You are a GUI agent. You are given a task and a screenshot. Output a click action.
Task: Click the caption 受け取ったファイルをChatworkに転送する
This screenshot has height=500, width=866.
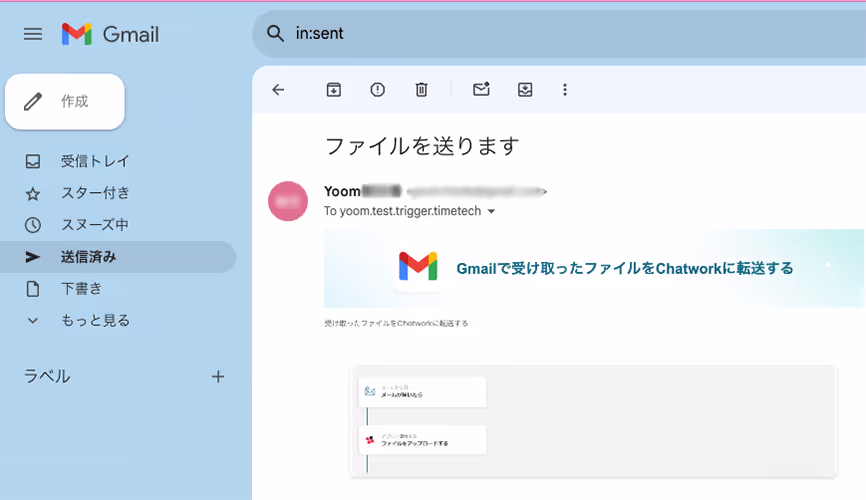coord(396,323)
